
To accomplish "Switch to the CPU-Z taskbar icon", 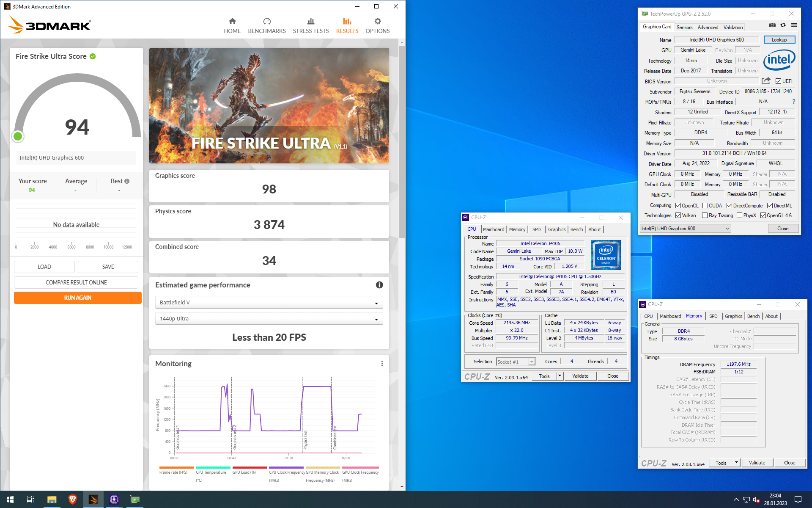I will [114, 500].
